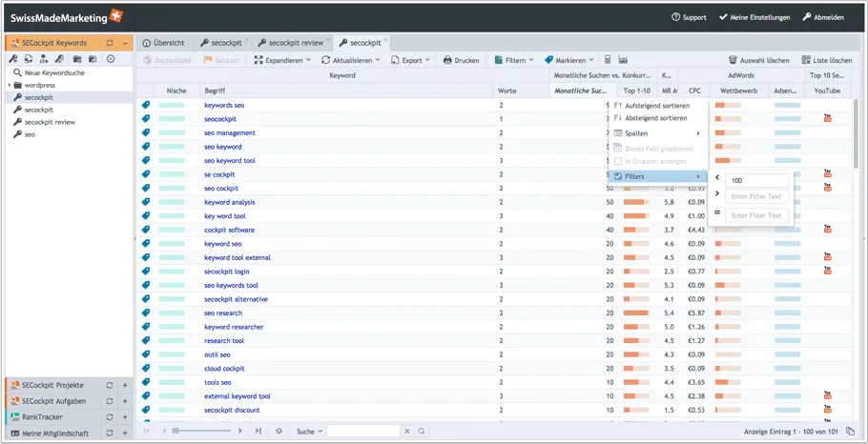This screenshot has width=868, height=444.
Task: Open the Expandieren dropdown
Action: click(x=282, y=60)
